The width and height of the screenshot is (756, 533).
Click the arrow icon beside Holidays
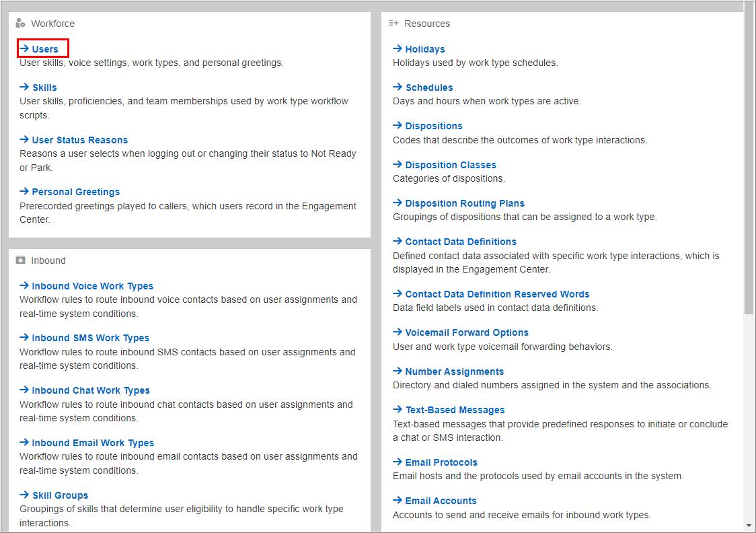397,49
